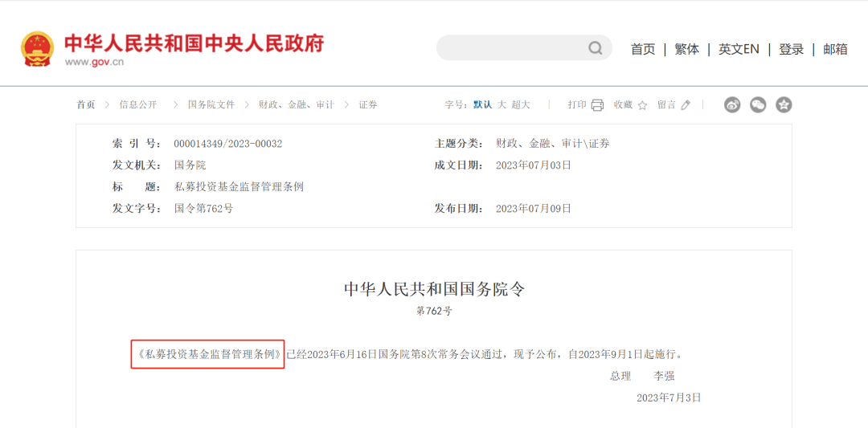Click the 第762号 subtitle
Image resolution: width=868 pixels, height=428 pixels.
(434, 312)
